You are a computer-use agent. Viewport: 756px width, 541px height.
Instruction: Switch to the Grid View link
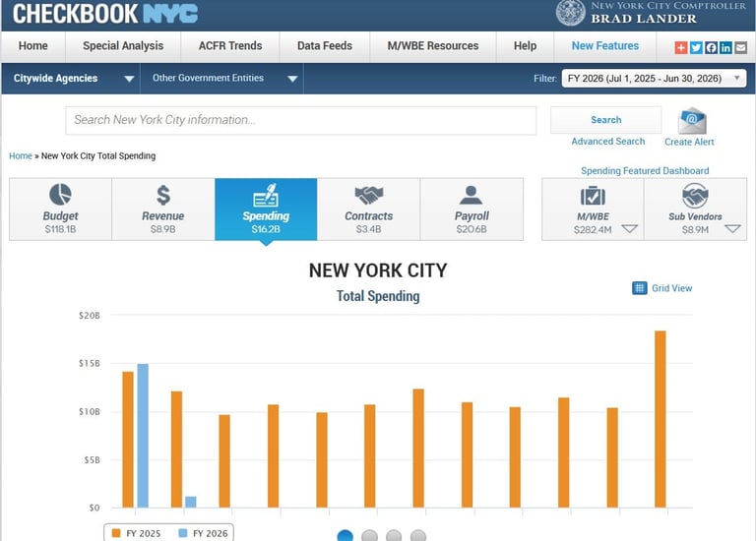(671, 288)
